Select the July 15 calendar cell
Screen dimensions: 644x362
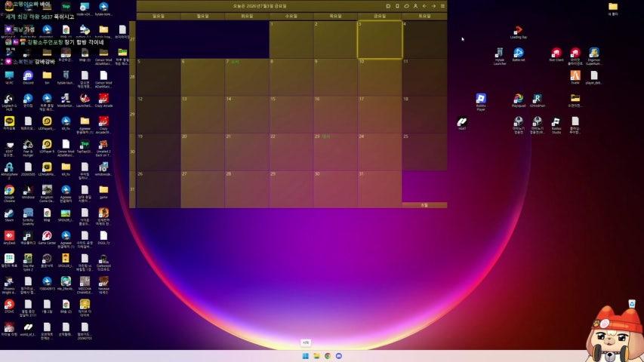[291, 115]
